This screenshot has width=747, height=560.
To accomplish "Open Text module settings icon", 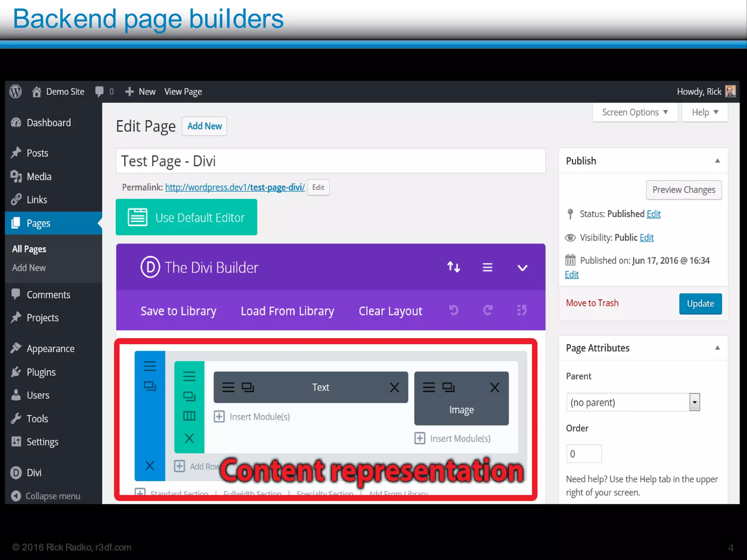I will point(228,387).
